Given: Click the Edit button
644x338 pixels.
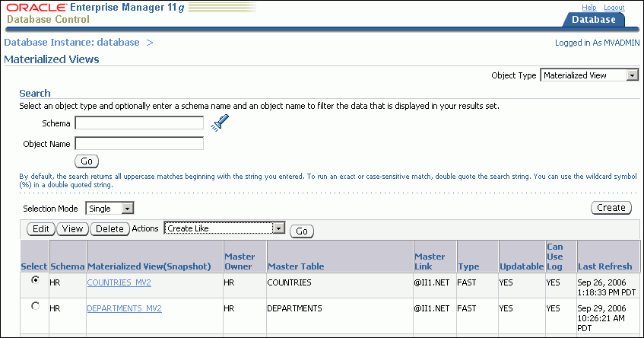Looking at the screenshot, I should (41, 228).
